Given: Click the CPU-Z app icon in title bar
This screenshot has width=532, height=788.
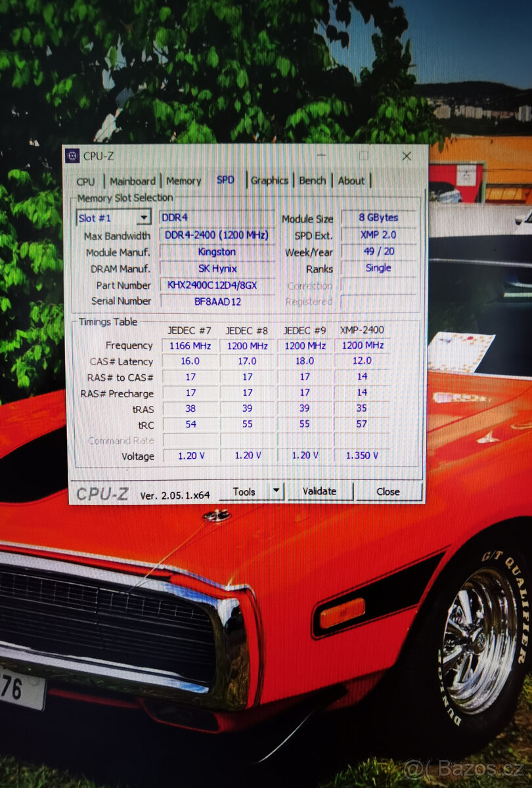Looking at the screenshot, I should [x=73, y=156].
